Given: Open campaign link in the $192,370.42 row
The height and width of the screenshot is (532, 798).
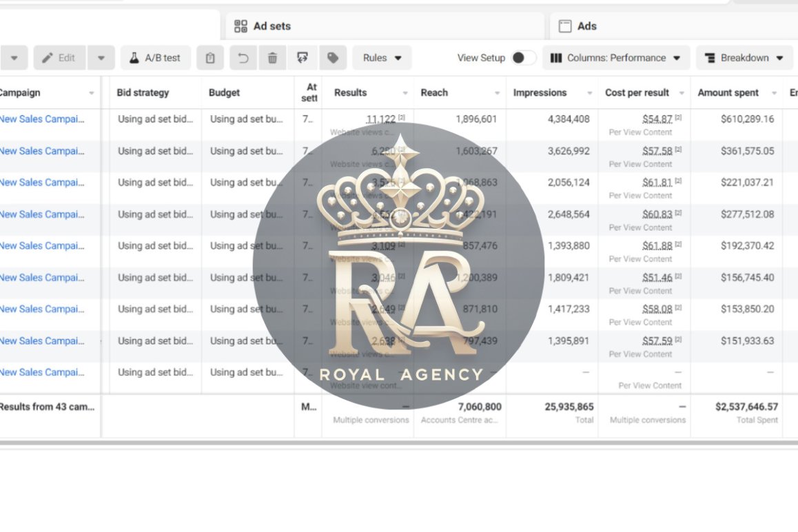Looking at the screenshot, I should [42, 246].
